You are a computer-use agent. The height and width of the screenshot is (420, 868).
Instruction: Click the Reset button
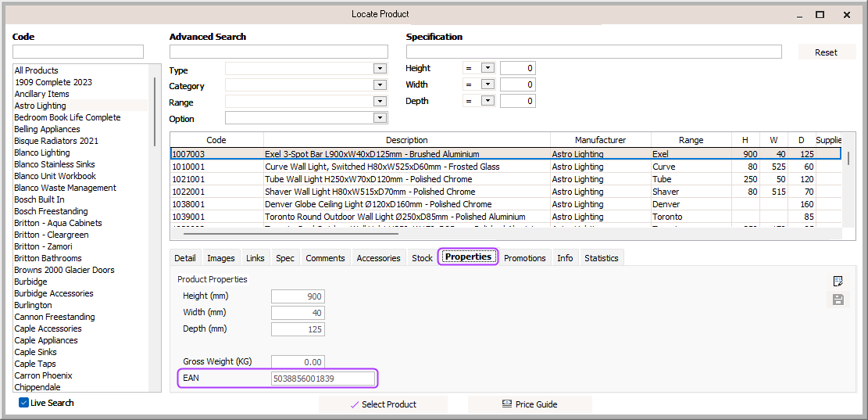coord(826,52)
